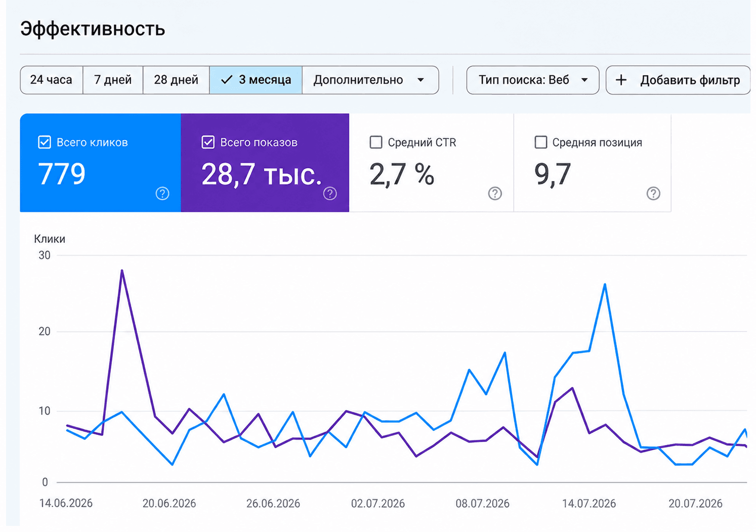Select the 28 дней period

tap(176, 80)
